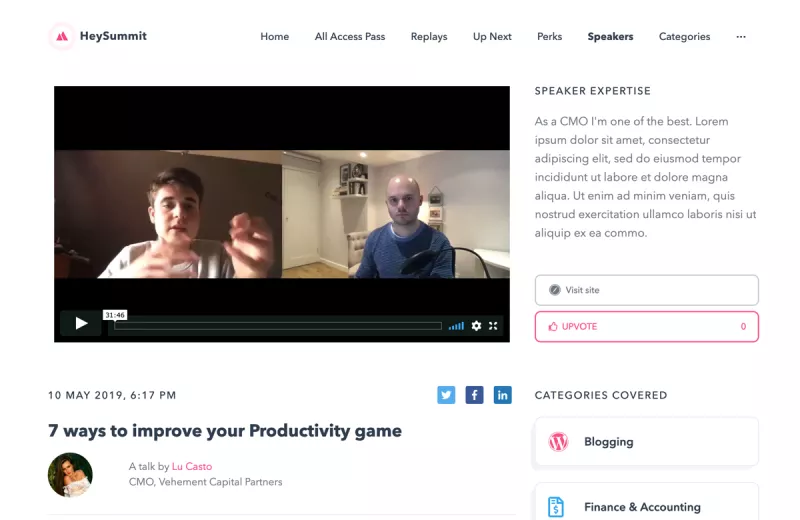Screen dimensions: 800x520
Task: Share talk on Twitter
Action: 446,395
